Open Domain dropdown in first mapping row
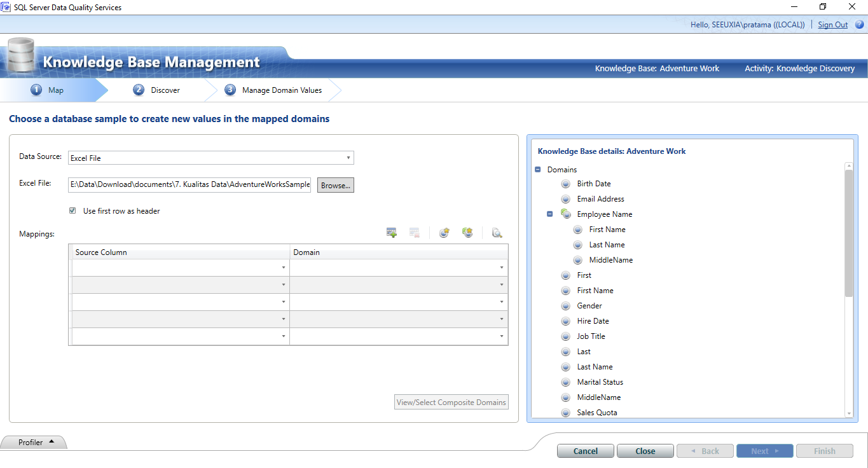This screenshot has height=468, width=868. 502,268
